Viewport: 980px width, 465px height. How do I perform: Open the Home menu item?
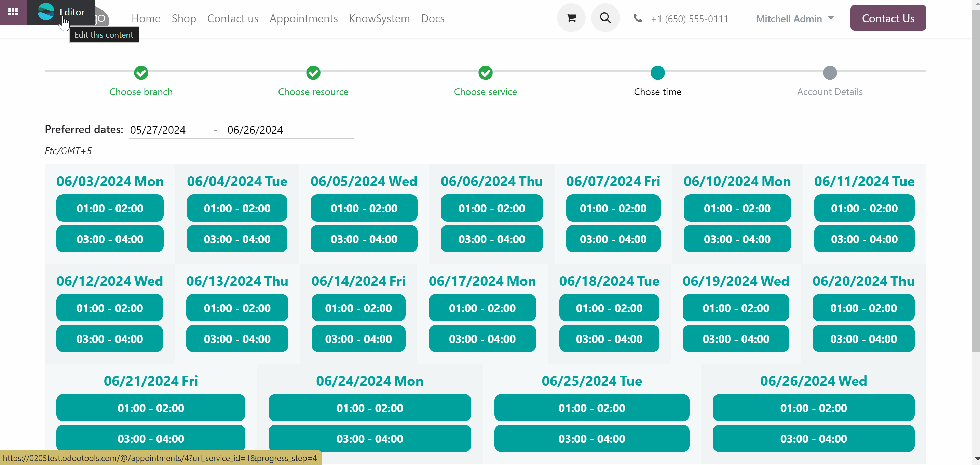tap(146, 18)
